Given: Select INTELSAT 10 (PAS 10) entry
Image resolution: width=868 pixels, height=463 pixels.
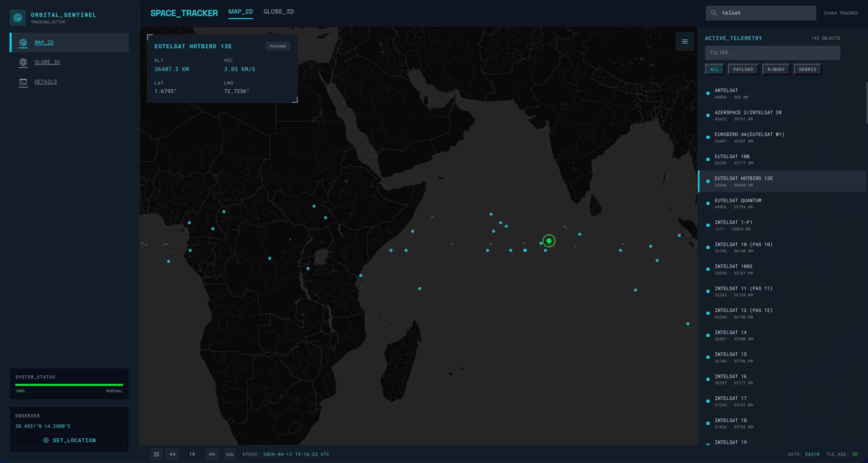Looking at the screenshot, I should click(x=782, y=248).
